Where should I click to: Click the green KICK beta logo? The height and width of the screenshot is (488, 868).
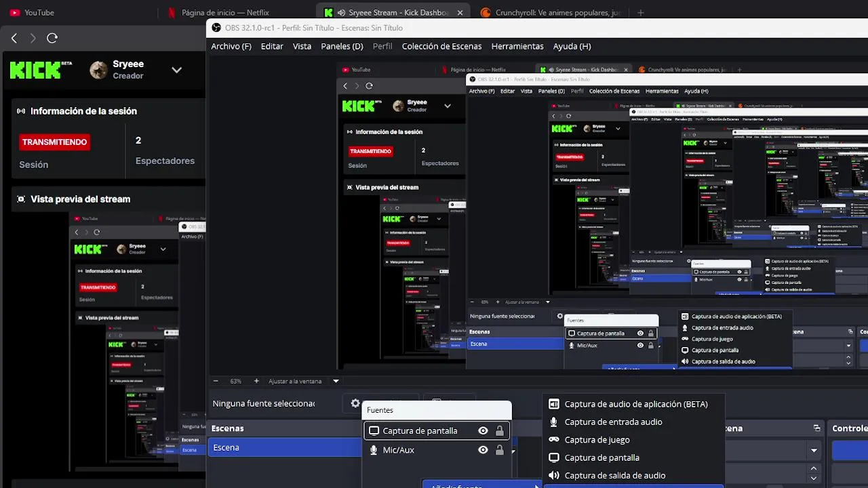[x=41, y=70]
